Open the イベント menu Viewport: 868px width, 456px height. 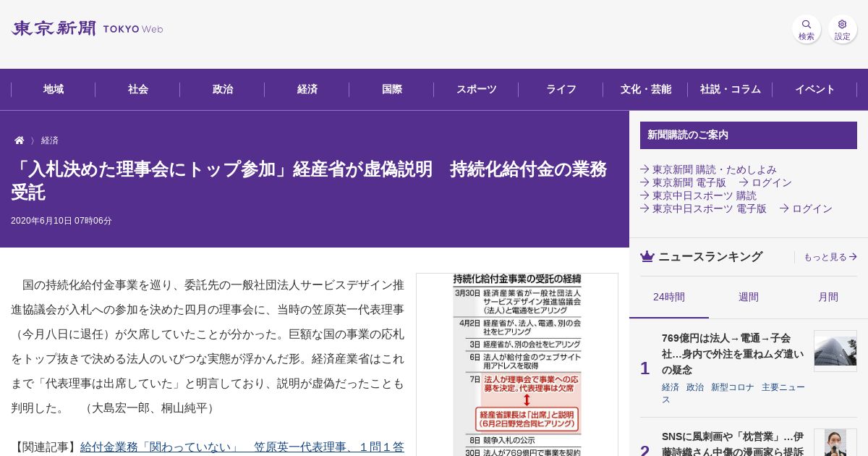pyautogui.click(x=815, y=89)
